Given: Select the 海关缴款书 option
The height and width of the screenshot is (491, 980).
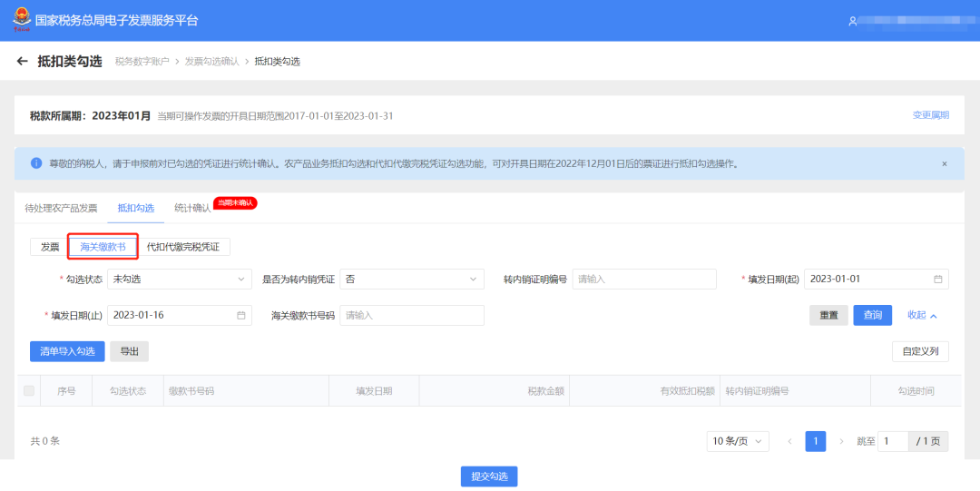Looking at the screenshot, I should point(103,247).
